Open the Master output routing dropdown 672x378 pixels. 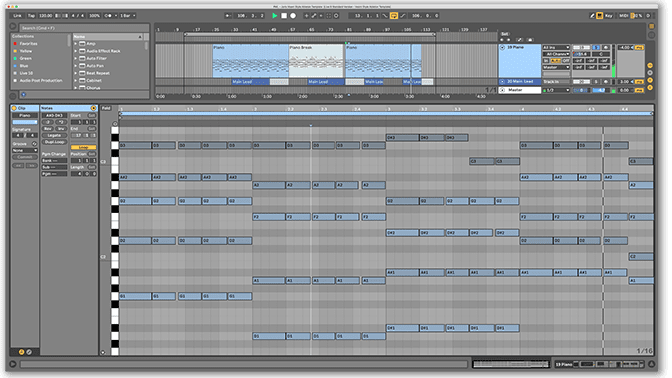556,67
